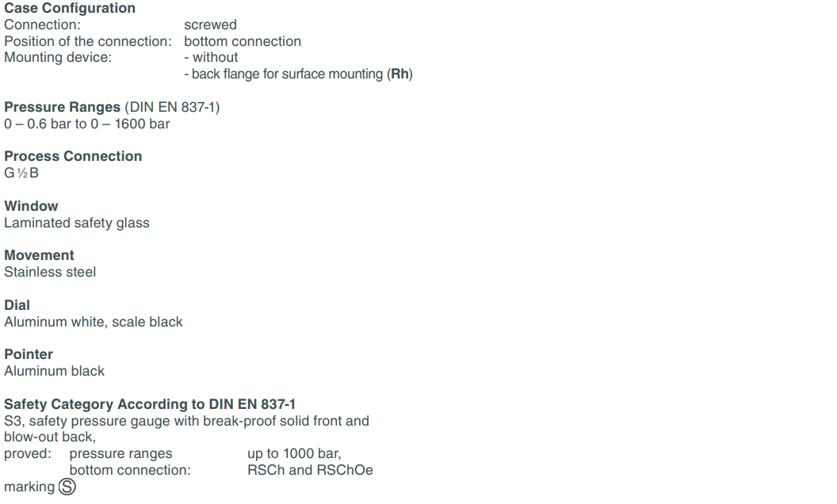
Task: Click the bottom connection position value
Action: [x=243, y=41]
